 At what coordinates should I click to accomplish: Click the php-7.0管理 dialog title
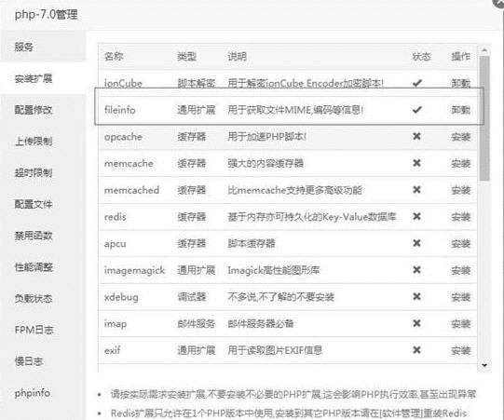pos(47,15)
